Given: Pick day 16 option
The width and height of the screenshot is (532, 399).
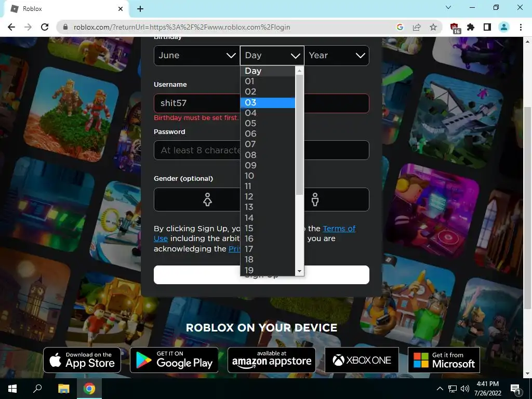Looking at the screenshot, I should (x=268, y=239).
